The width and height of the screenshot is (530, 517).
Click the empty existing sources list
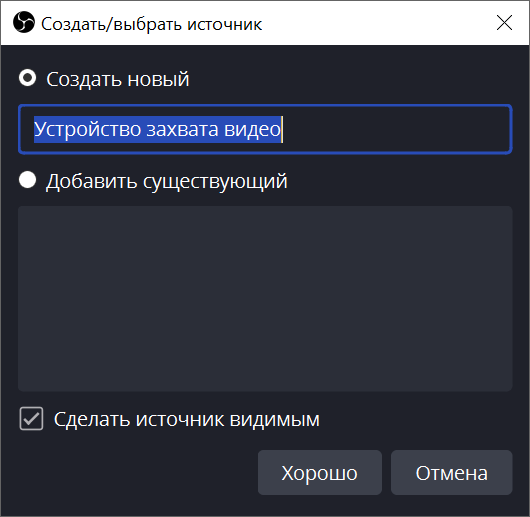coord(265,299)
